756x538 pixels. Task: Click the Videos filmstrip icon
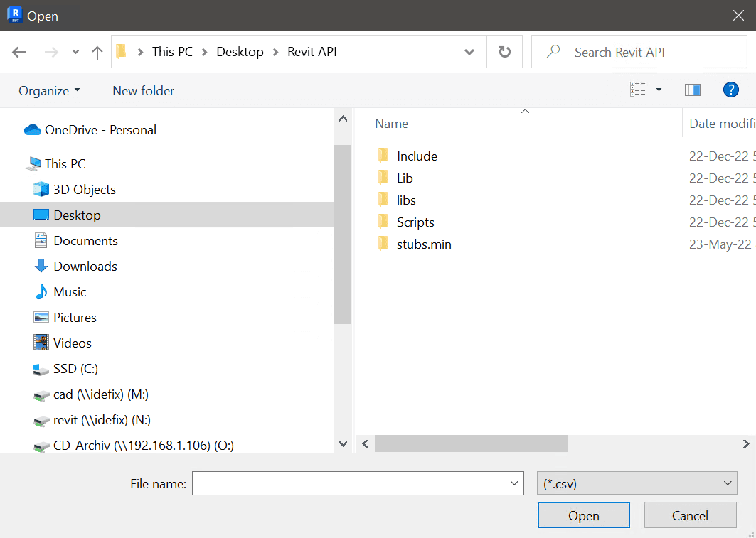[41, 343]
